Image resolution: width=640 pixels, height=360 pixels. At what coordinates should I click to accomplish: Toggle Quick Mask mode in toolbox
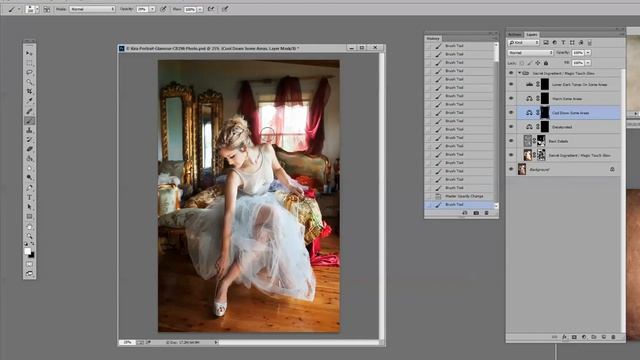29,264
